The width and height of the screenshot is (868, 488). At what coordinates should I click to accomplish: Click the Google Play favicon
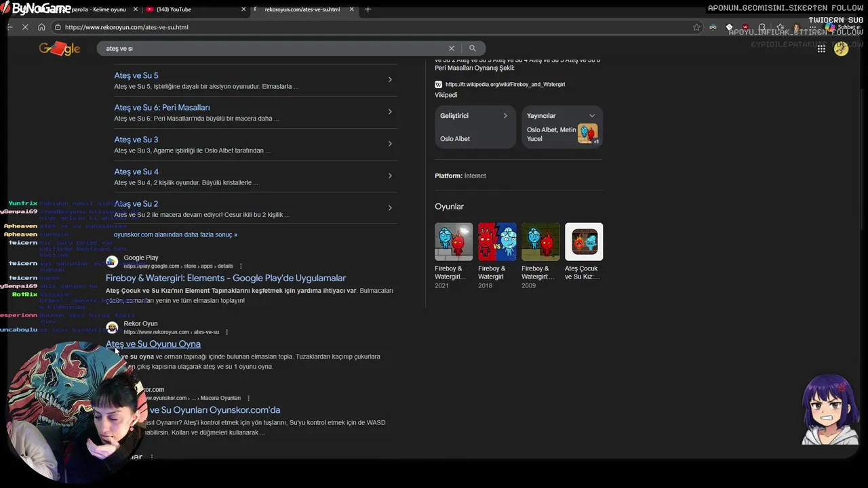click(x=112, y=262)
